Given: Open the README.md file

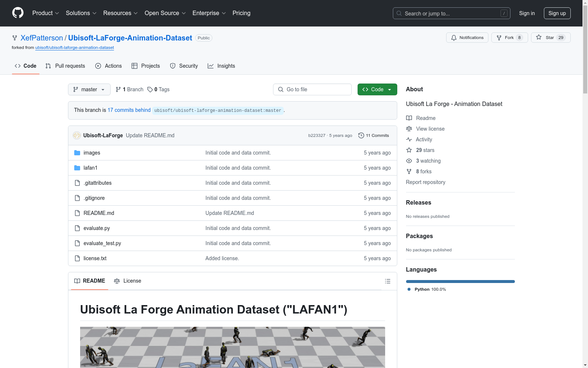Looking at the screenshot, I should [x=99, y=213].
